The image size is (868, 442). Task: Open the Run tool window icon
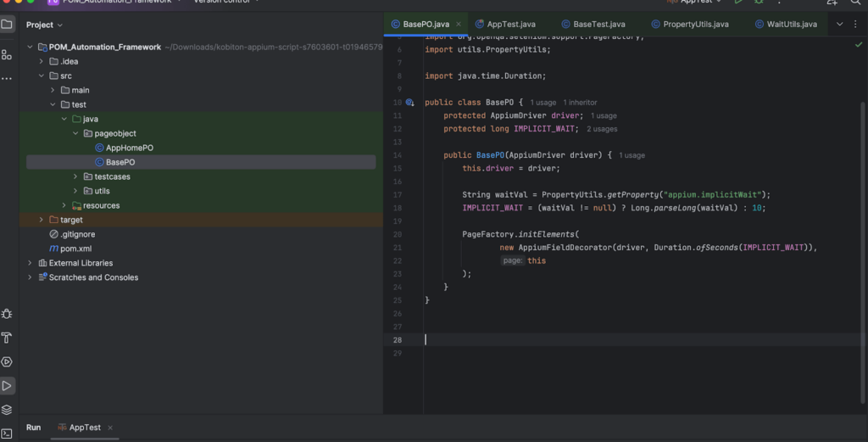click(7, 386)
